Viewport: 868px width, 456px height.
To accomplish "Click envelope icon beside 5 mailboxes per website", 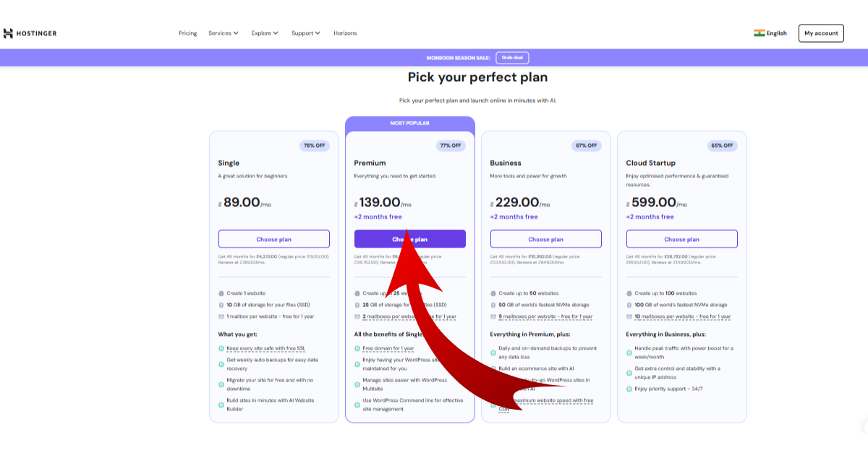I will (x=493, y=316).
